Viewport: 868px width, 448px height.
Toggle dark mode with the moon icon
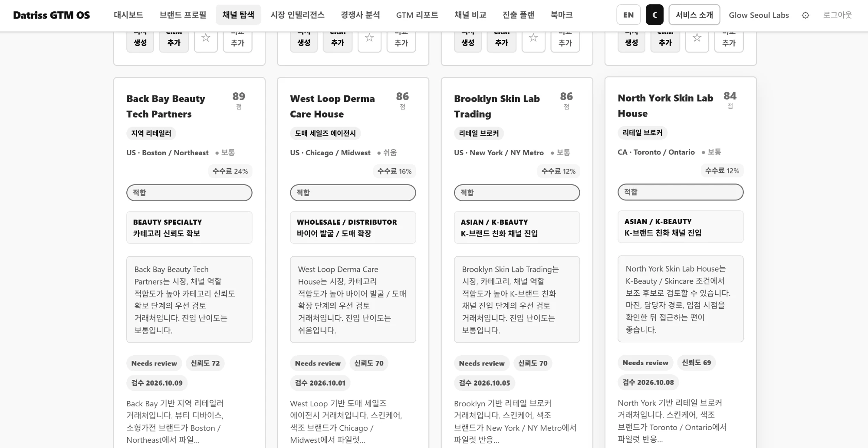pyautogui.click(x=654, y=15)
